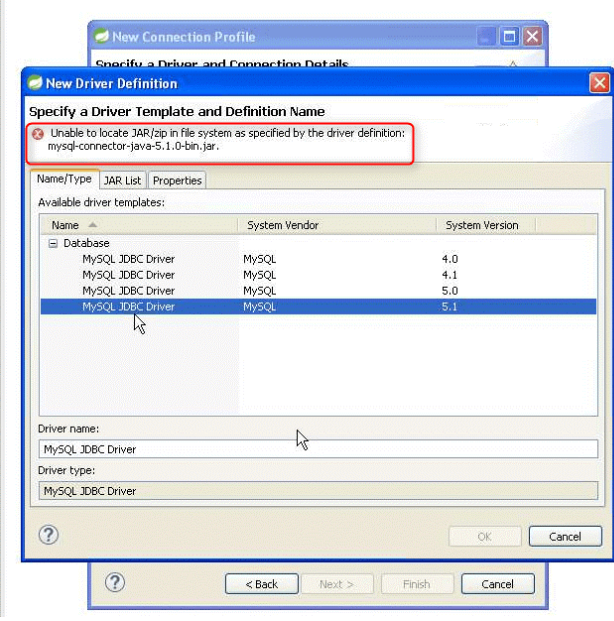This screenshot has width=614, height=621.
Task: Click the red error icon beside JAR message
Action: 38,134
